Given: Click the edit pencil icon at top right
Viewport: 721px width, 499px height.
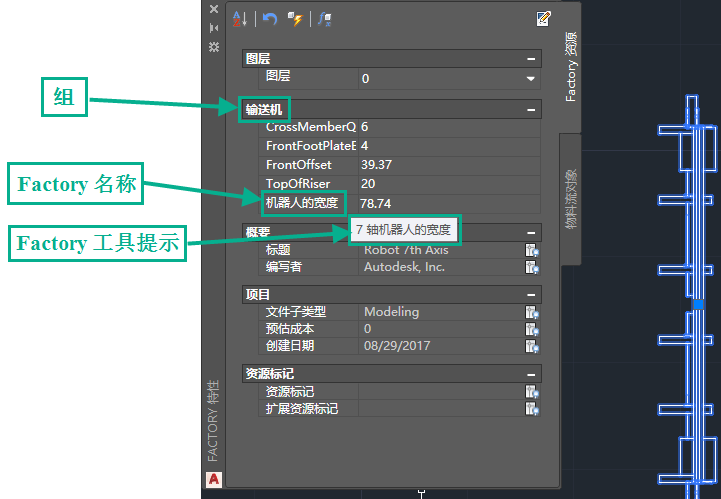Looking at the screenshot, I should 543,18.
